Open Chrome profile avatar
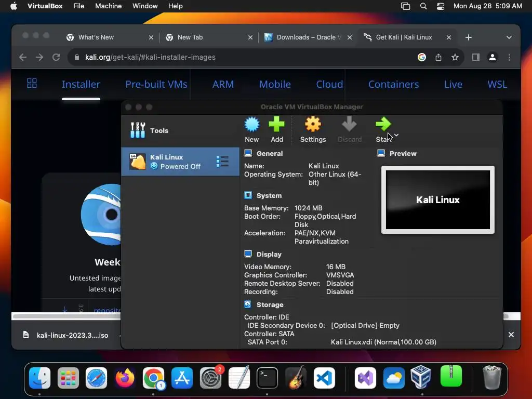 pyautogui.click(x=493, y=57)
